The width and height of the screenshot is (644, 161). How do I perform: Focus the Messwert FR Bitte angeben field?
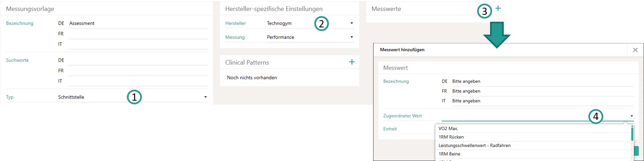pyautogui.click(x=542, y=91)
